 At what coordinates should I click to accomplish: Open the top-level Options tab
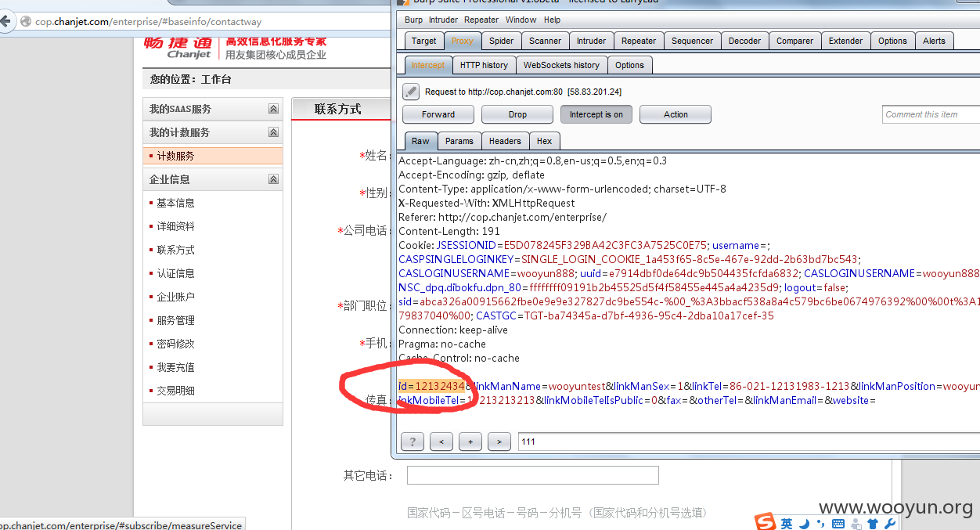pyautogui.click(x=892, y=41)
